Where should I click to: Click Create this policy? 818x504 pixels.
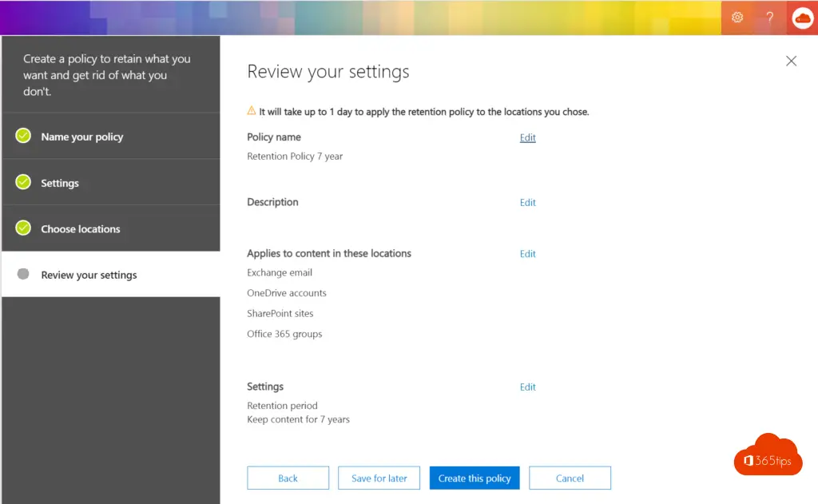tap(475, 478)
